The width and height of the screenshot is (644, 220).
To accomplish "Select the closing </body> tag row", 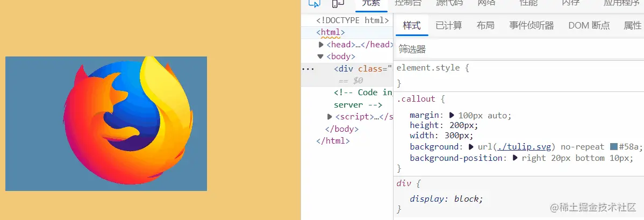I will coord(342,129).
